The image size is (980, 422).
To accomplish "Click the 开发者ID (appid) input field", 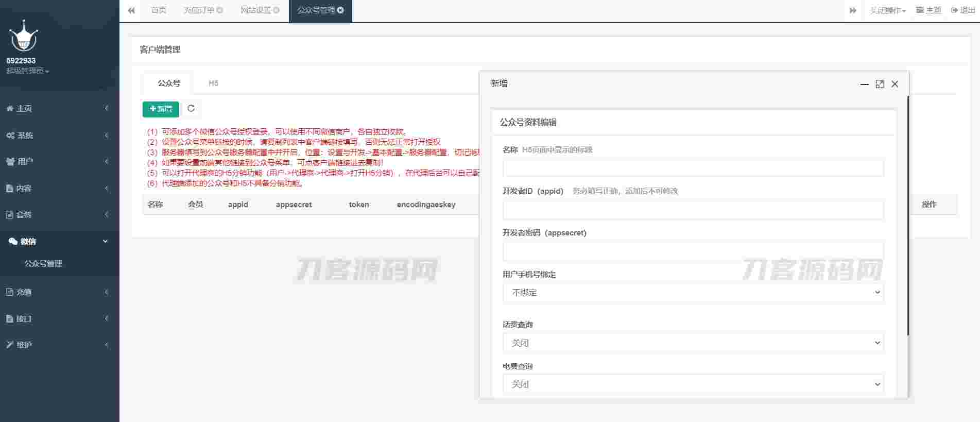I will pyautogui.click(x=693, y=210).
